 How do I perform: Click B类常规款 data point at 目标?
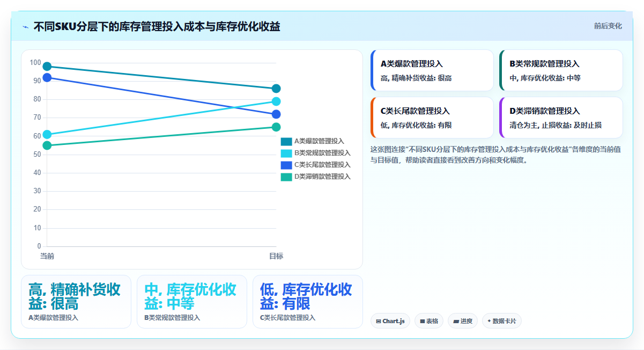[x=276, y=101]
